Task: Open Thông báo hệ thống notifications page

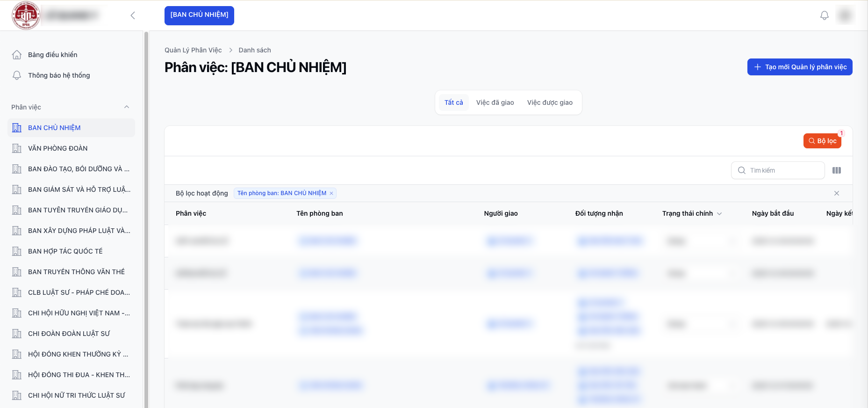Action: [x=58, y=75]
